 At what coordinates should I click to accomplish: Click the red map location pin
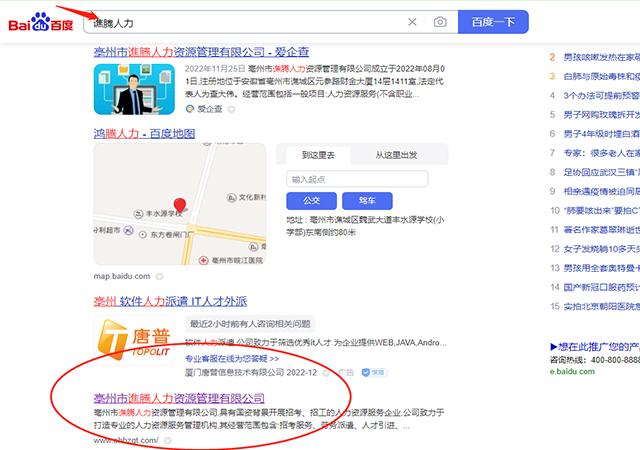(180, 205)
